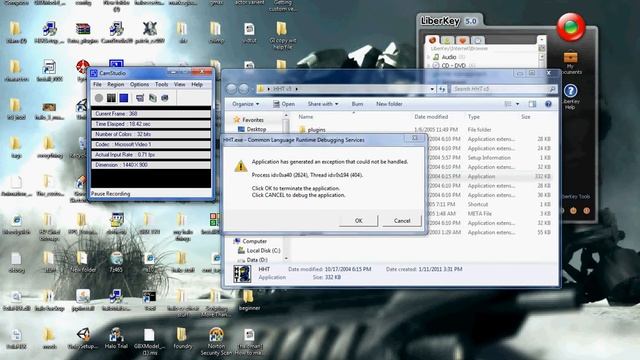Select the second LiberKey tab icon
Screen dimensions: 640x360
447,40
